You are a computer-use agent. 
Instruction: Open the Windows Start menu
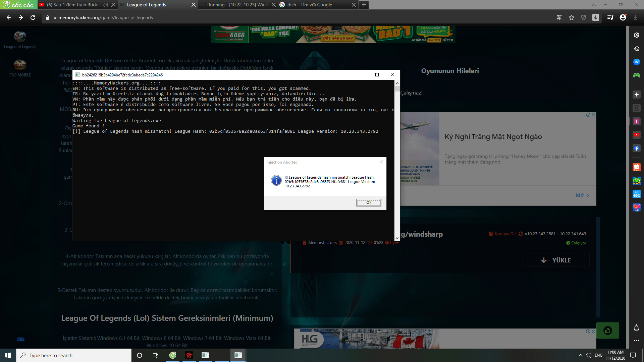pyautogui.click(x=8, y=355)
